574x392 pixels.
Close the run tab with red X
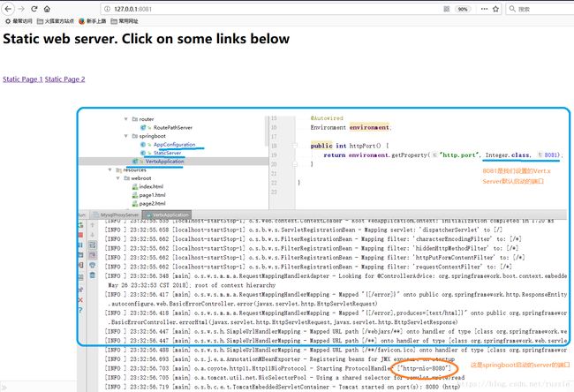point(80,300)
